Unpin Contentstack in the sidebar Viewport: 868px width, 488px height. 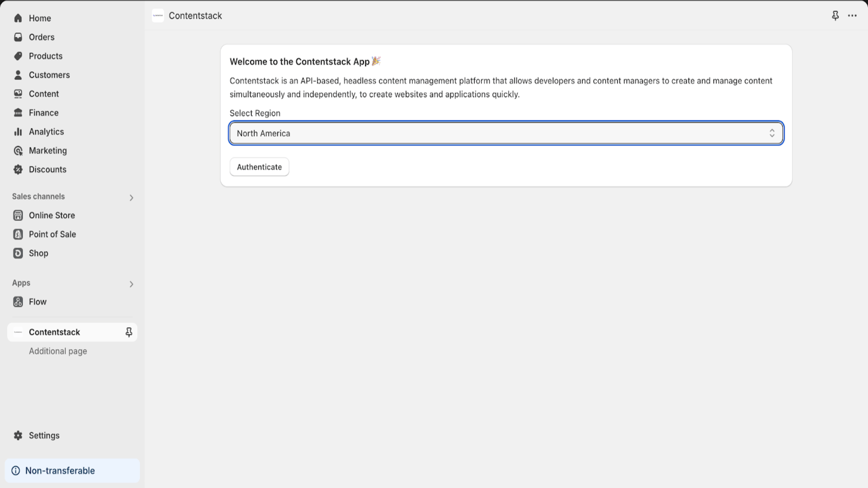(129, 332)
